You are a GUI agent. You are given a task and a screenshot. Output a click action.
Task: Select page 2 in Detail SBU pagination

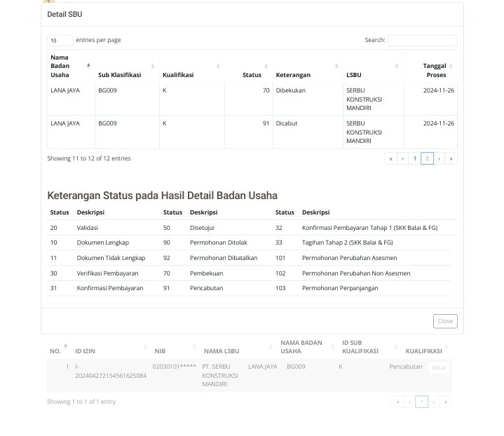[x=427, y=158]
